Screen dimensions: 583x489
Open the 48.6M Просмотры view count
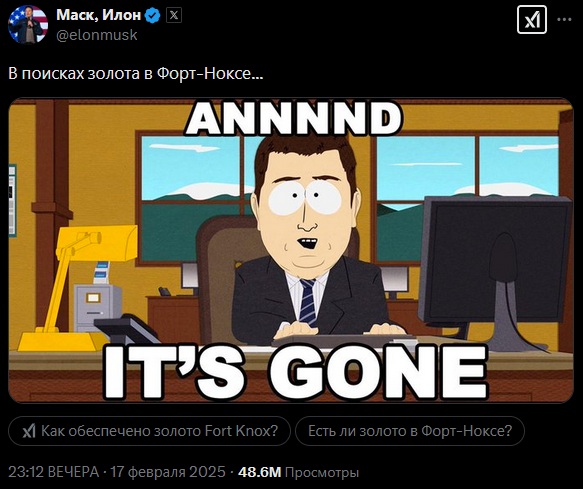[x=299, y=472]
